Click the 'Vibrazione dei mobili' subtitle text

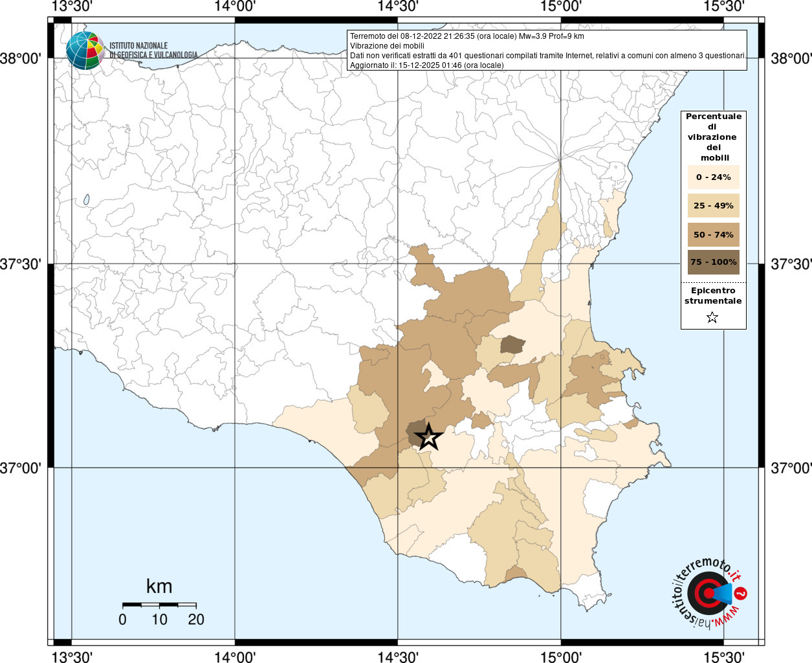point(387,46)
